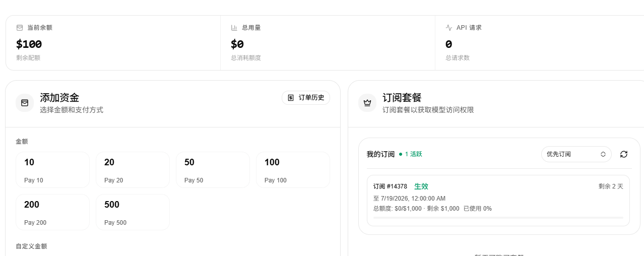
Task: Pick the 500 amount card
Action: pos(133,212)
